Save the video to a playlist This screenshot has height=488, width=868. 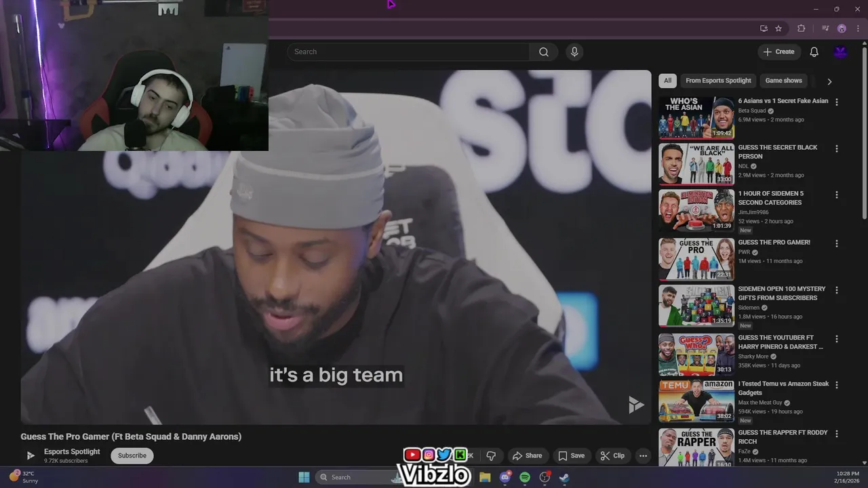[571, 455]
